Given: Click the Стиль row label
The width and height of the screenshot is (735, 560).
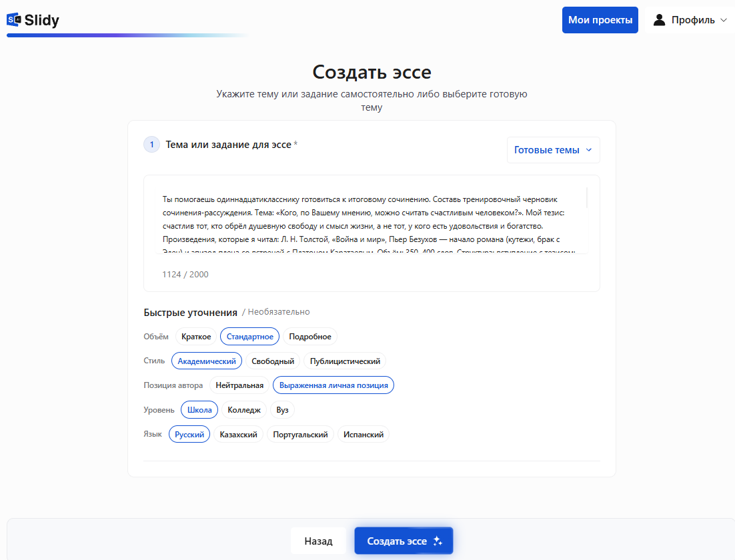Looking at the screenshot, I should [154, 361].
